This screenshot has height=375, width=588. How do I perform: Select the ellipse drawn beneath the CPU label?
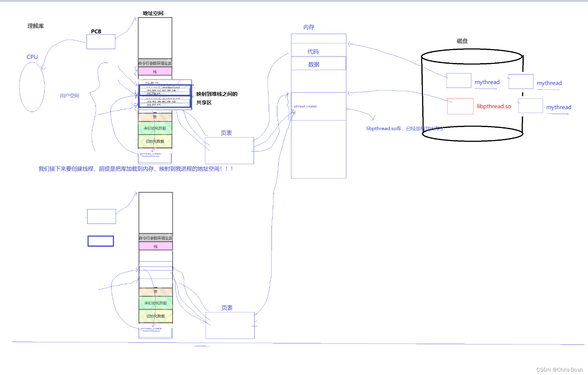(32, 87)
